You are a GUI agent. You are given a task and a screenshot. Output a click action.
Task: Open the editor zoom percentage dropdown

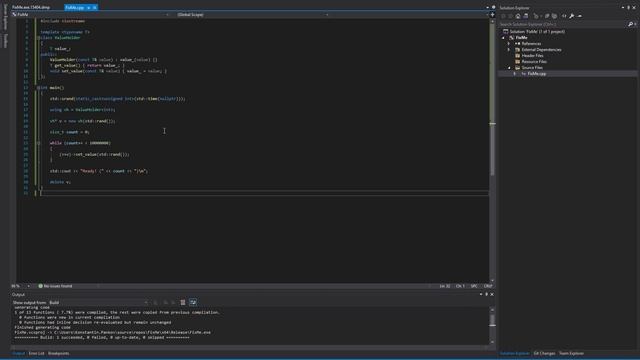[28, 286]
